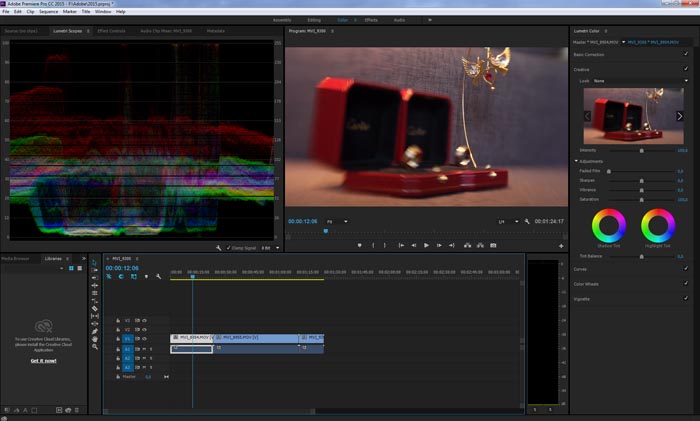
Task: Show next Look preview arrow
Action: [679, 116]
